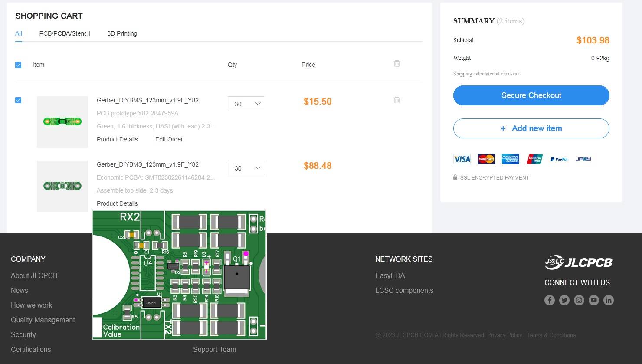Image resolution: width=642 pixels, height=364 pixels.
Task: Uncheck the first PCB prototype item checkbox
Action: [x=18, y=100]
